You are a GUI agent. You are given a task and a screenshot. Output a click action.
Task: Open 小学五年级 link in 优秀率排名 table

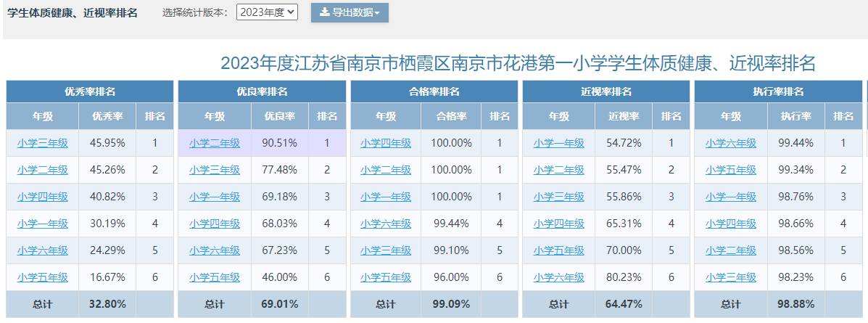43,277
